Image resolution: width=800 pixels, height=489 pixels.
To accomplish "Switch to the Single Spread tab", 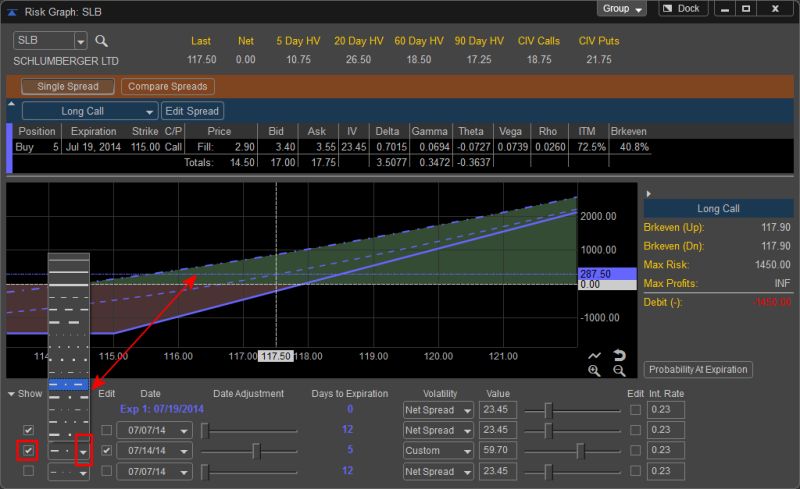I will pos(68,86).
